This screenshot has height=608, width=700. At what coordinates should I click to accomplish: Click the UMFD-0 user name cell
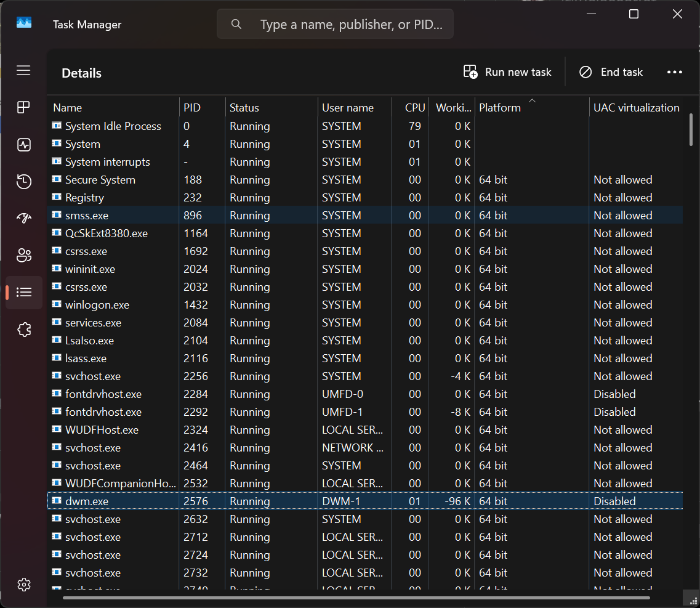pos(342,394)
